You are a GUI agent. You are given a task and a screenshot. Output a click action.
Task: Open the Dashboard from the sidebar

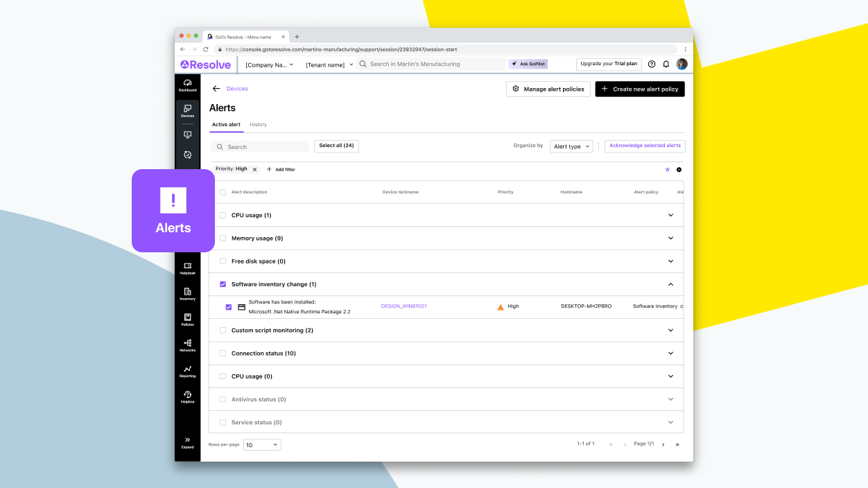tap(187, 85)
